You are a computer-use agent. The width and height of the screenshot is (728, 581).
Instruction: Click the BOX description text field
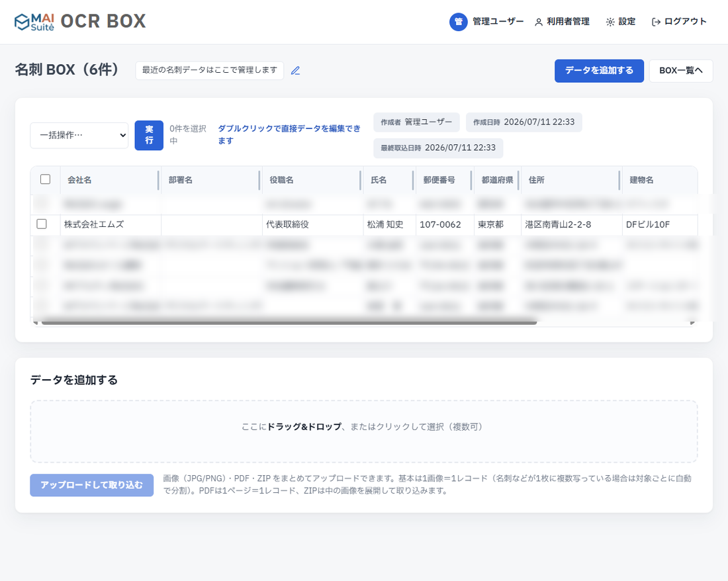209,71
